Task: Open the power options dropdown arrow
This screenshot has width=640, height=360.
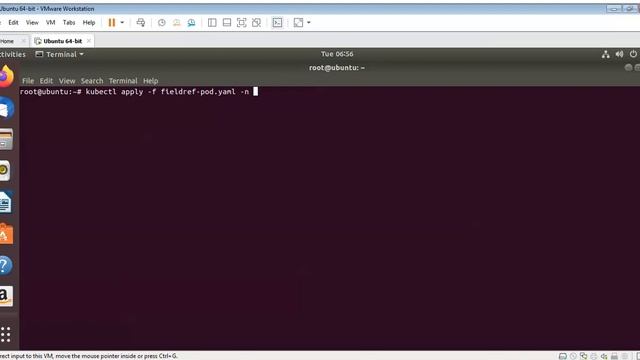Action: click(x=122, y=22)
